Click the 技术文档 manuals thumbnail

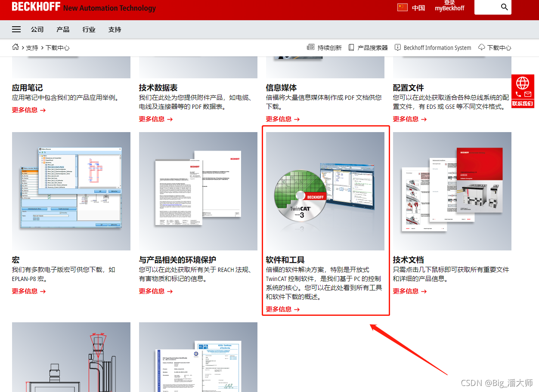pos(452,191)
